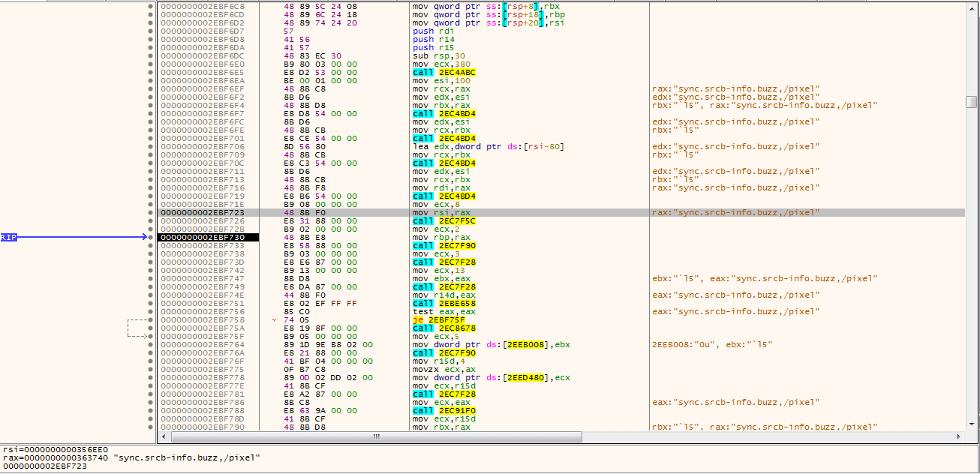Toggle breakpoint dot beside address 0000000002EBF6F7
Image resolution: width=980 pixels, height=474 pixels.
(151, 113)
